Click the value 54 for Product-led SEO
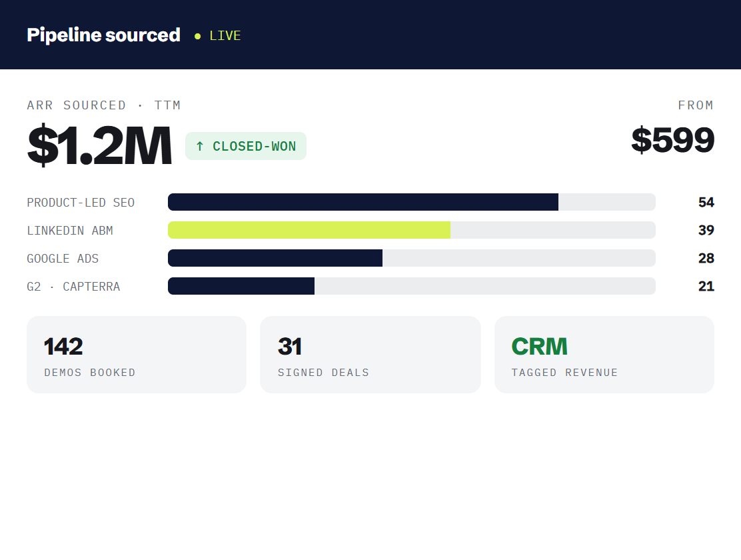The image size is (741, 560). (706, 203)
